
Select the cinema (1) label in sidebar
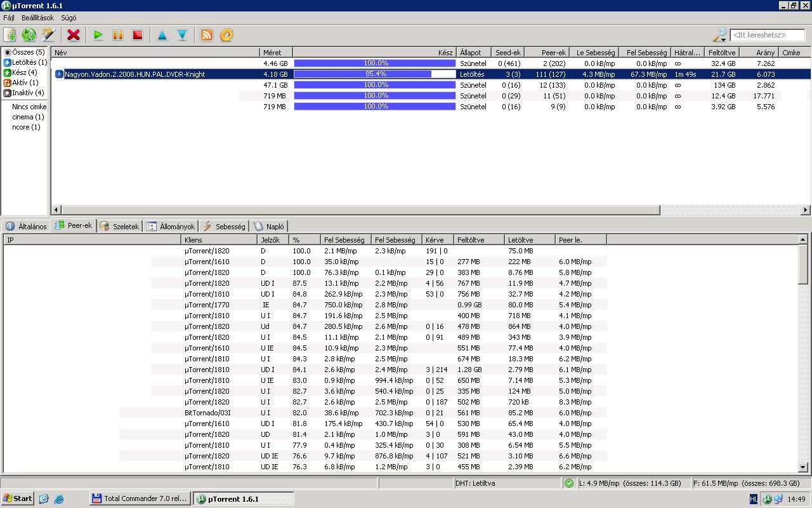28,117
